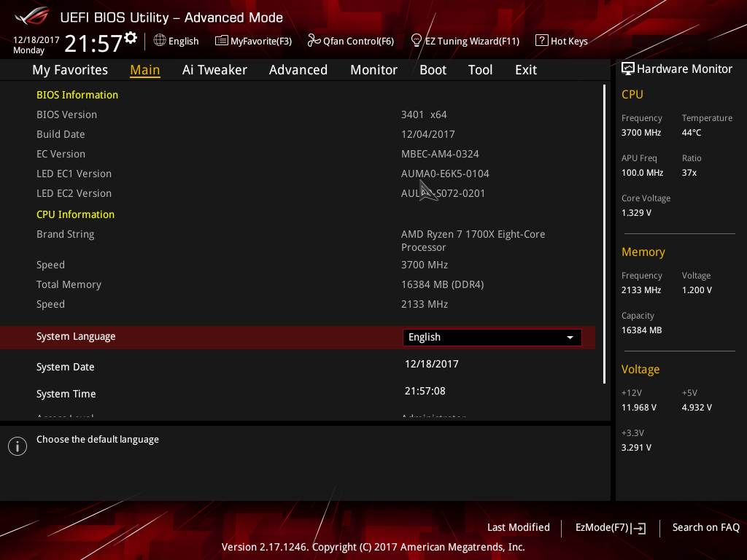747x560 pixels.
Task: Click the Build Date value 12/04/2017
Action: [427, 135]
